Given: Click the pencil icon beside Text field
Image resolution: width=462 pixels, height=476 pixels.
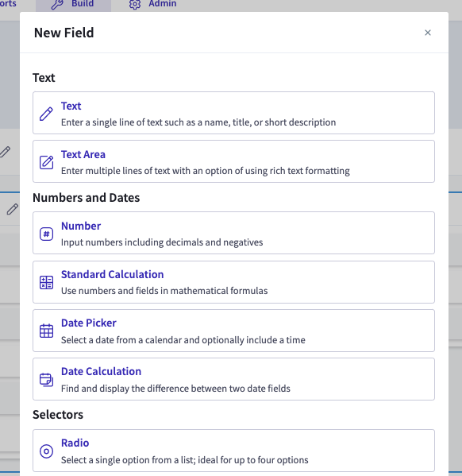Looking at the screenshot, I should [x=46, y=114].
